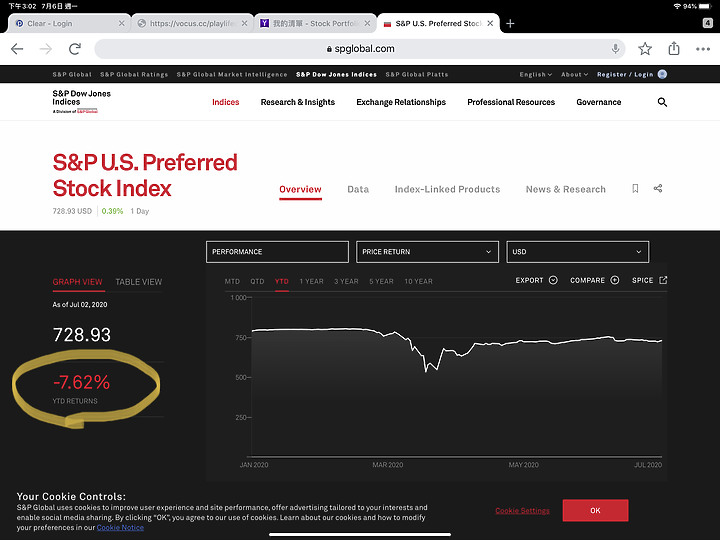Close the S&P U.S. Preferred Stock tab

point(490,23)
